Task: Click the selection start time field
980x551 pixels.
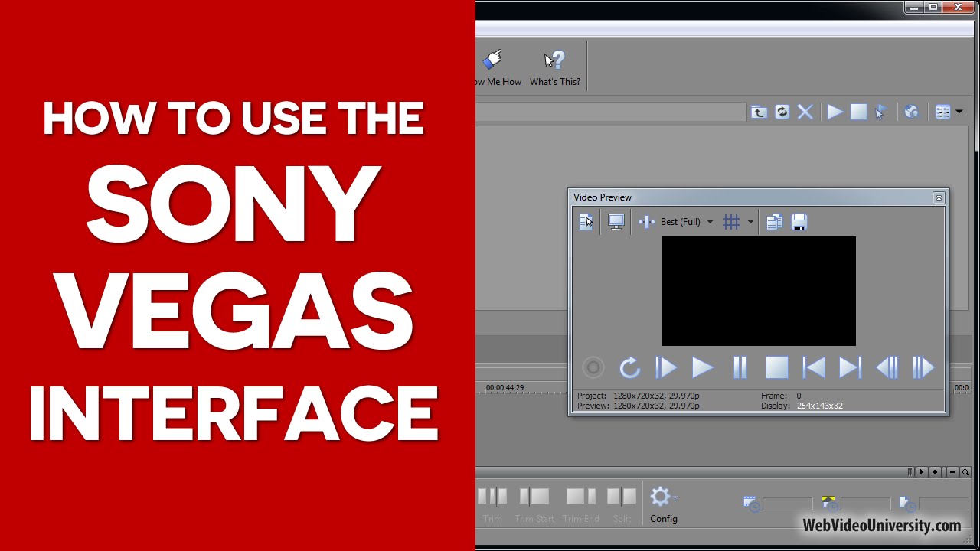Action: point(787,504)
